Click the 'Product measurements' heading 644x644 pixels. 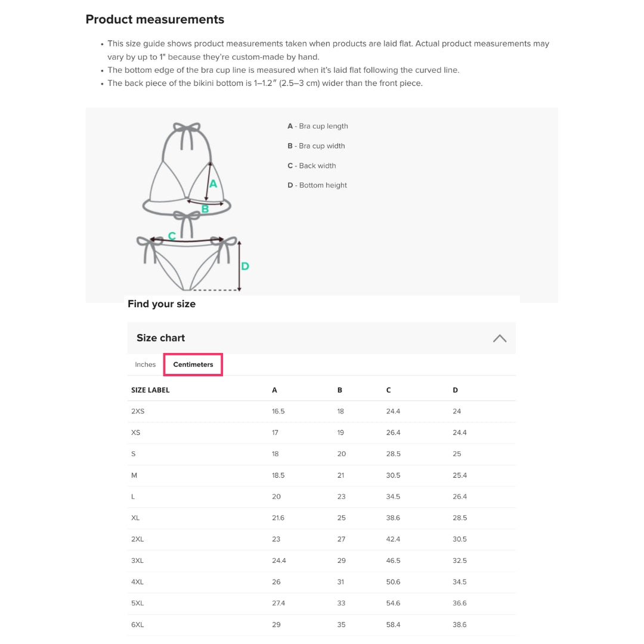155,19
